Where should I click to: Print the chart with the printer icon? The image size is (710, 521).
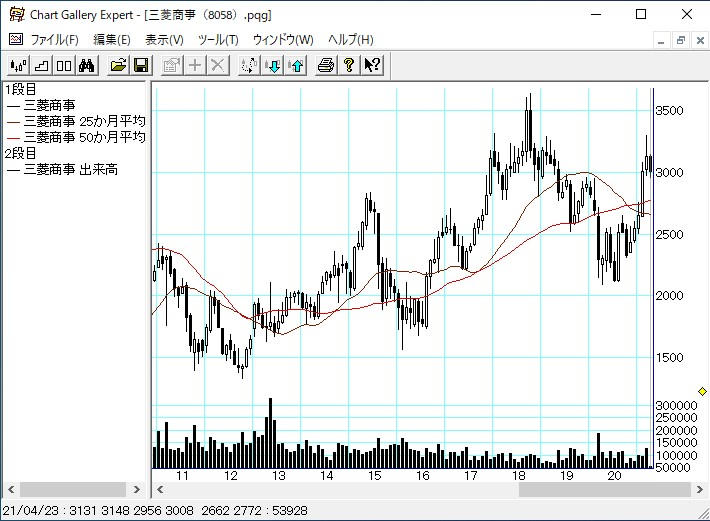326,66
